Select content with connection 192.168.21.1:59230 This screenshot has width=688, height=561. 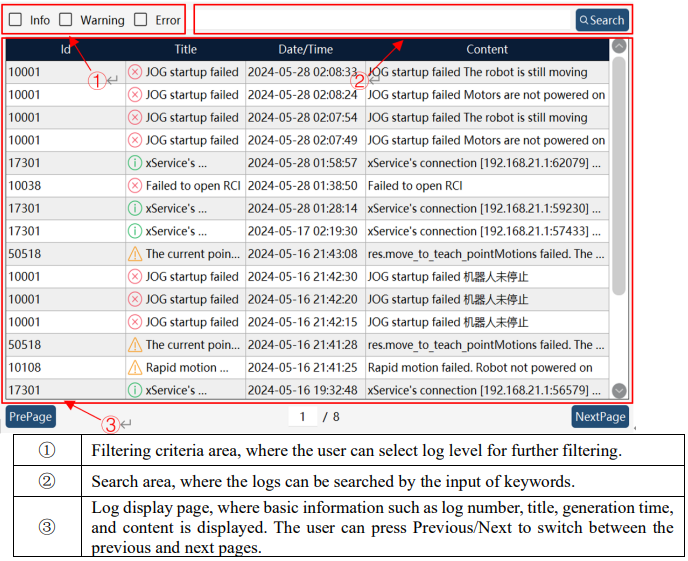pyautogui.click(x=487, y=208)
